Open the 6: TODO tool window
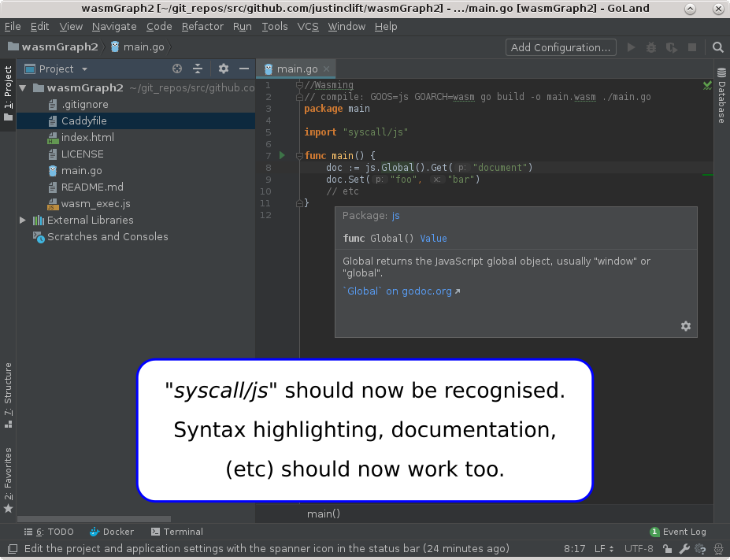 click(49, 532)
